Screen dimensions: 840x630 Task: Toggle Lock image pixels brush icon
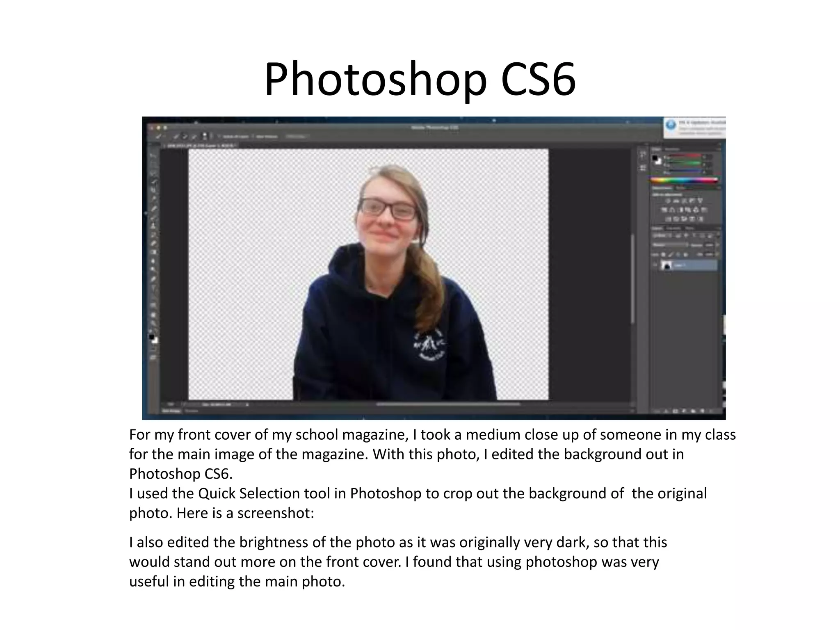671,255
